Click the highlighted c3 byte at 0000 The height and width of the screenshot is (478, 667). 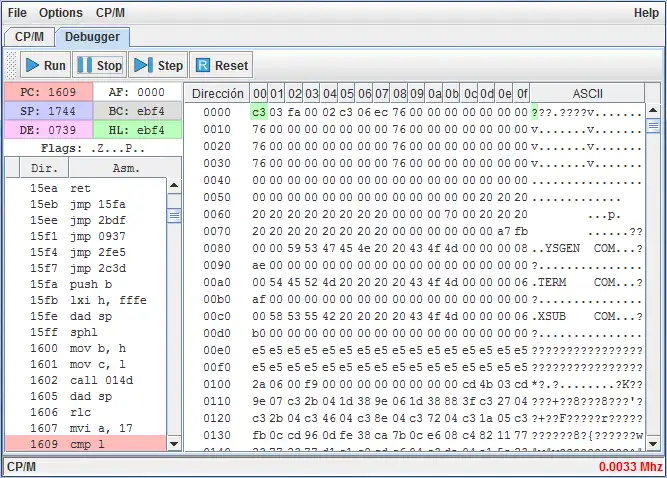(x=259, y=112)
